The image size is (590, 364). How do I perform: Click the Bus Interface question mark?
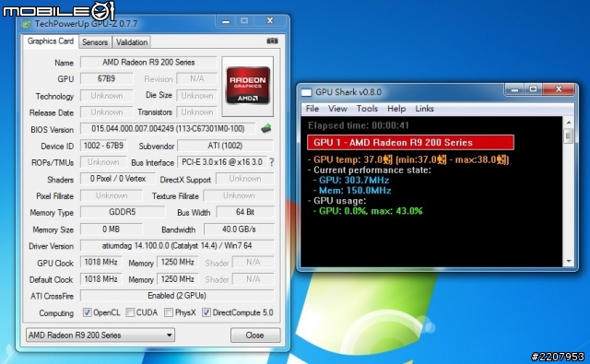[272, 162]
